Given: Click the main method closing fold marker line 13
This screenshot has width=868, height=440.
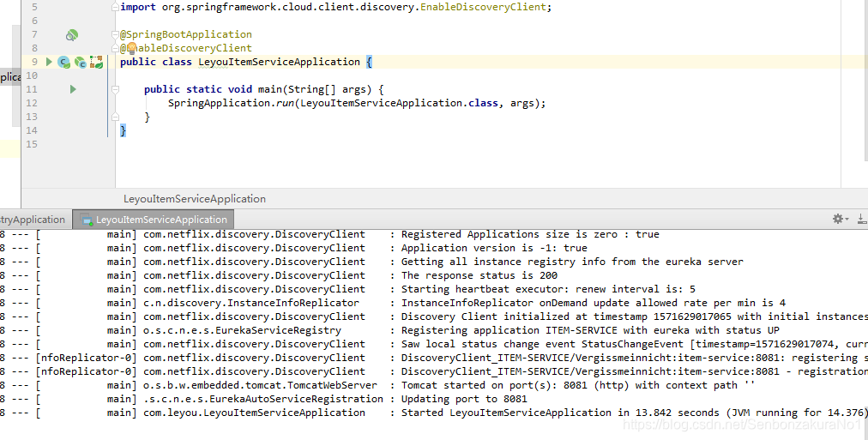Looking at the screenshot, I should pos(115,117).
